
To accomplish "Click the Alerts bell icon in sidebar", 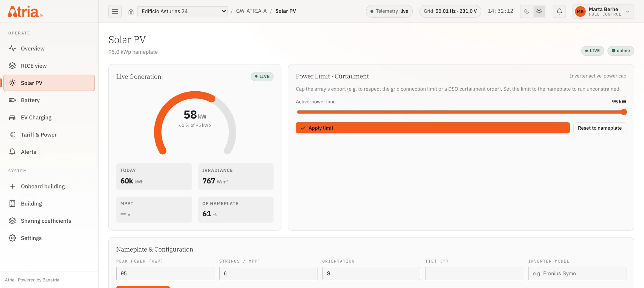I will pos(12,152).
